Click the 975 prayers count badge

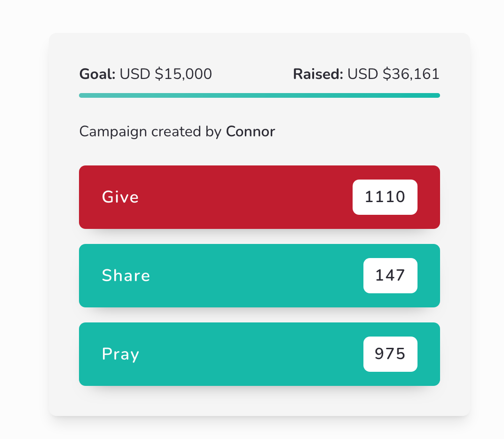(x=390, y=354)
